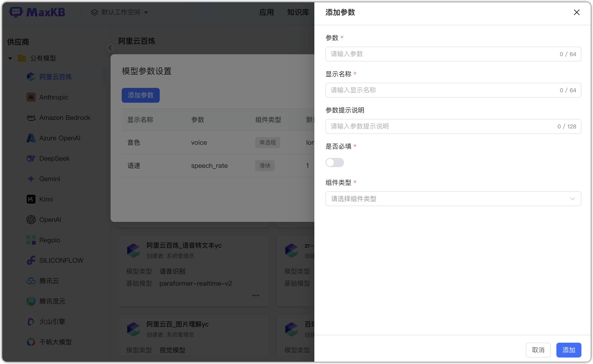Close the 添加参数 drawer
Viewport: 593px width, 364px height.
coord(576,12)
